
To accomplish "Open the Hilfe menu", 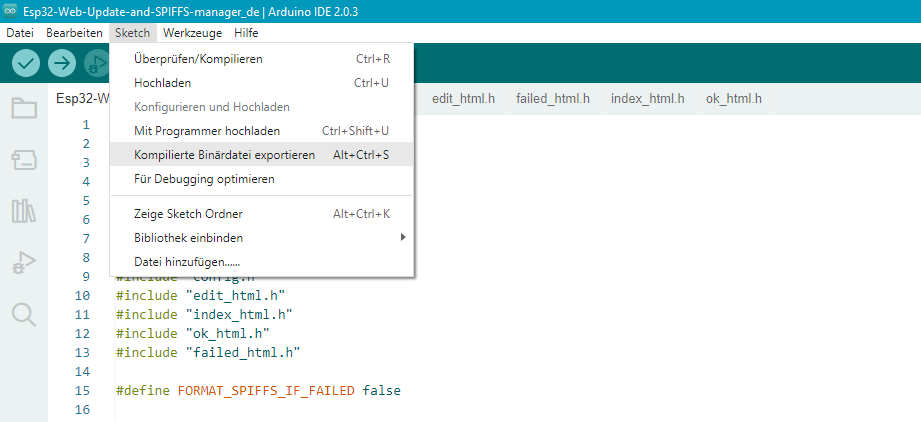I will point(246,33).
